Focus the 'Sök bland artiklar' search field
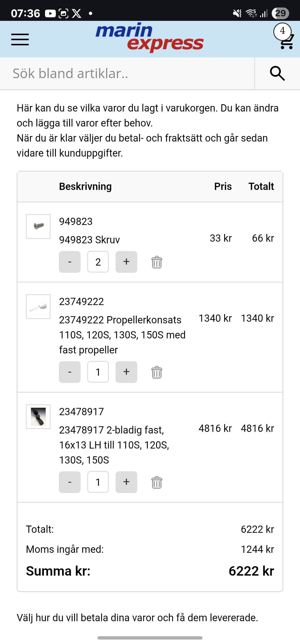The height and width of the screenshot is (644, 300). pyautogui.click(x=127, y=73)
